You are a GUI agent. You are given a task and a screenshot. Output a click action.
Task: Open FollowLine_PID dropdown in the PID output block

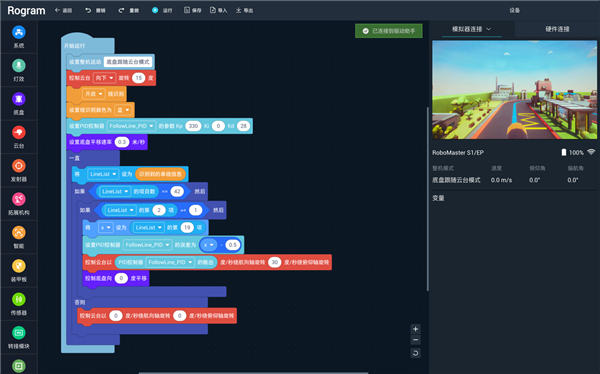tap(170, 262)
